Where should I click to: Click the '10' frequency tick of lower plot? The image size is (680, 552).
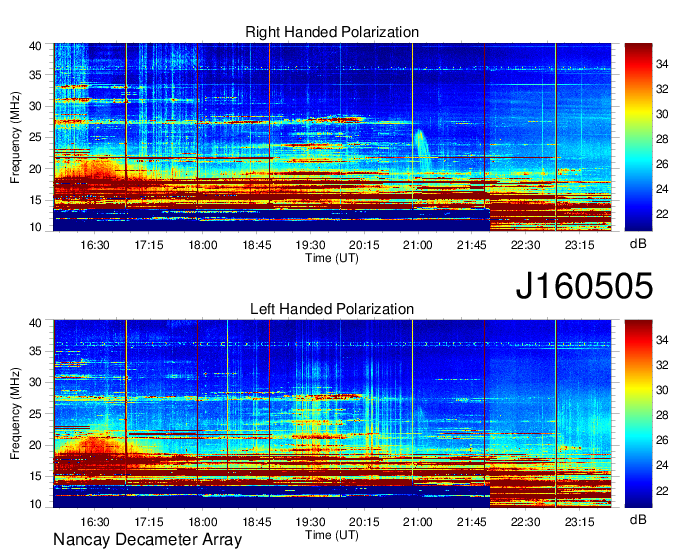click(35, 504)
